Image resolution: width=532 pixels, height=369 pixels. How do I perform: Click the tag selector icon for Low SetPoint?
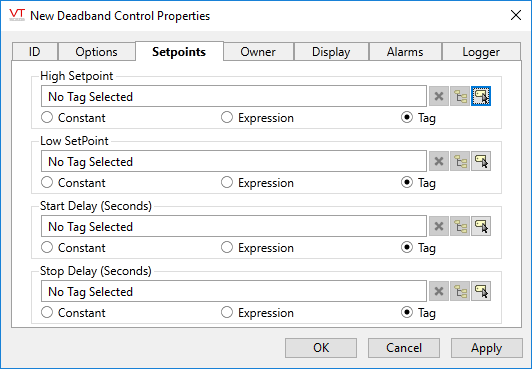tap(481, 161)
